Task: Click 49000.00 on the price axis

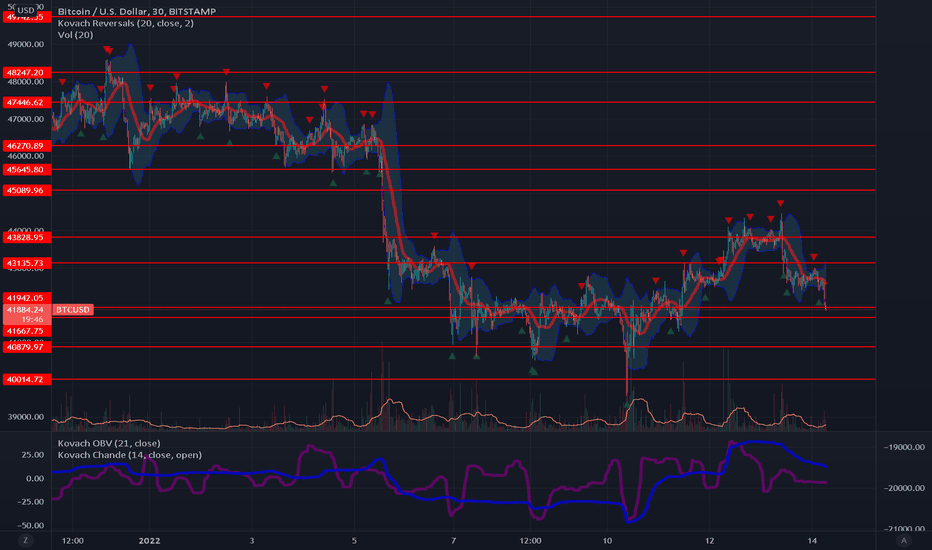Action: 26,45
